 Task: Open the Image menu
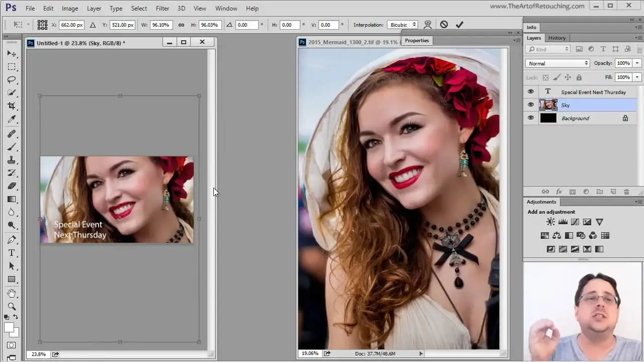pos(70,8)
